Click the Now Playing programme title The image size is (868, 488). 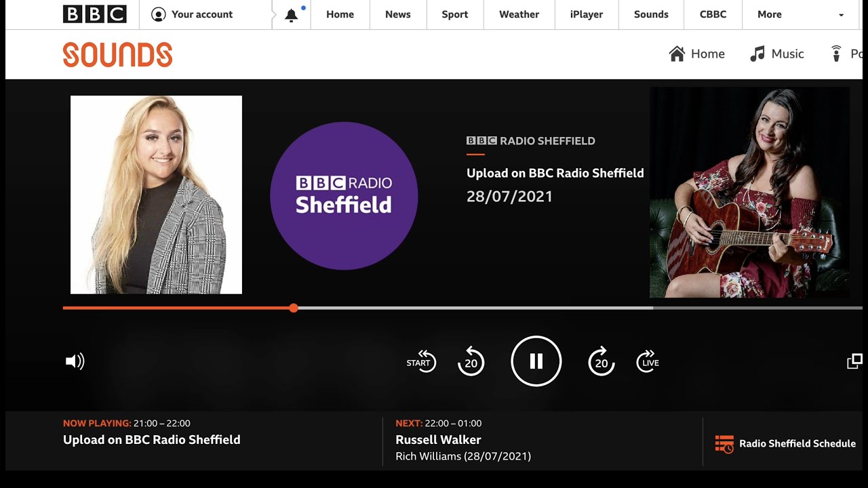152,440
